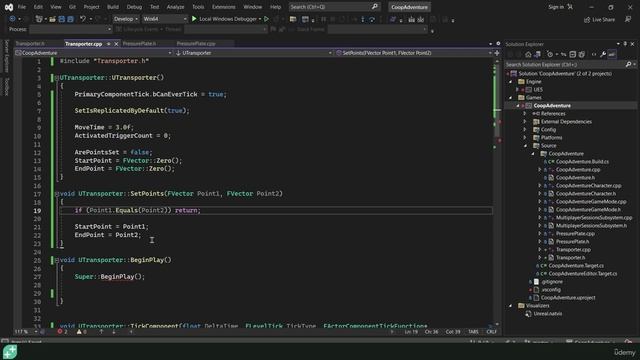The width and height of the screenshot is (640, 360).
Task: Open the UTransporter class navigation dropdown
Action: point(254,53)
